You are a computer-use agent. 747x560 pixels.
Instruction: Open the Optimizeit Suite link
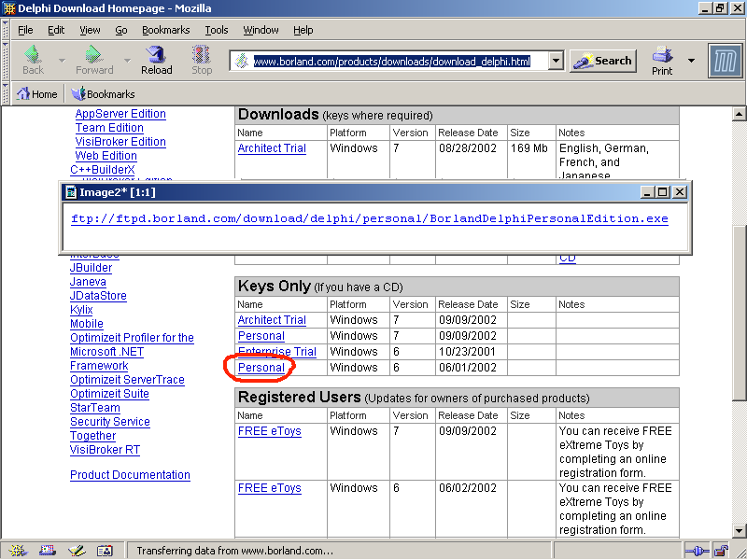coord(109,394)
